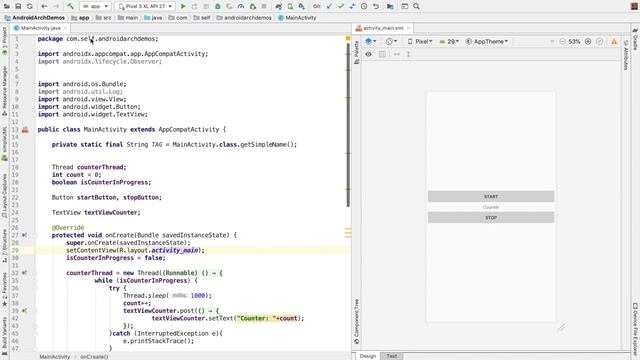Viewport: 640px width, 360px height.
Task: Click the Save All toolbar icon
Action: [18, 7]
